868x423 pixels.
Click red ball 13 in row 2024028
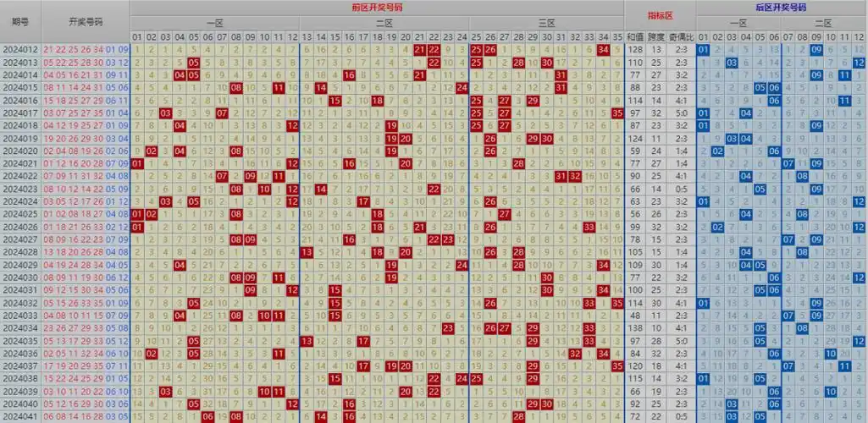tap(307, 252)
